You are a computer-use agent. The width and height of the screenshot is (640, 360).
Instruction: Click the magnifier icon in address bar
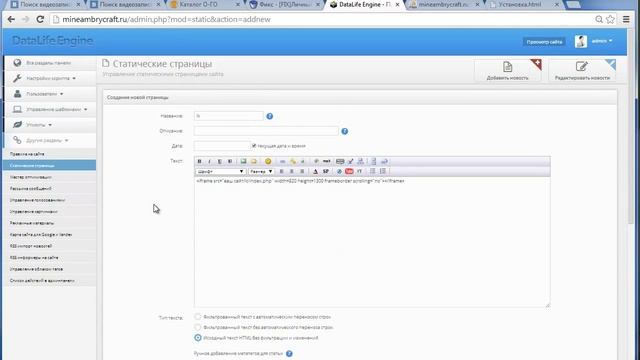(x=599, y=19)
